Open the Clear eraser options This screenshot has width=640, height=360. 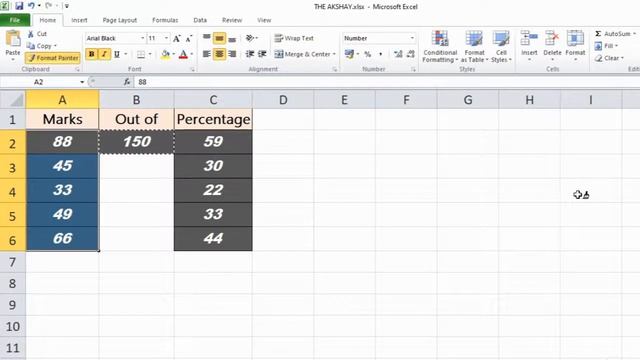pos(609,58)
